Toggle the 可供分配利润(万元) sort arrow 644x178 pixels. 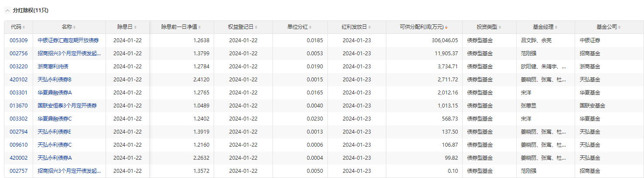coord(446,27)
